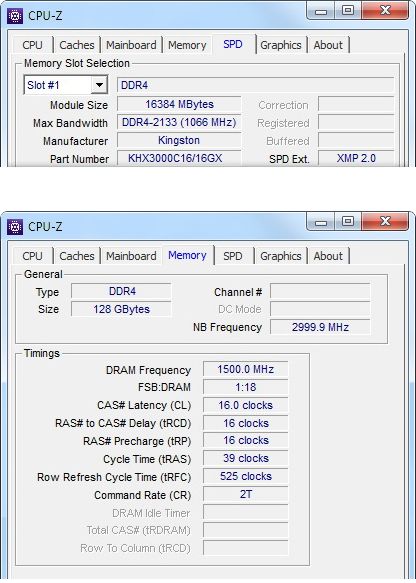Select the Memory tab in the bottom window
This screenshot has height=583, width=416.
pyautogui.click(x=187, y=255)
